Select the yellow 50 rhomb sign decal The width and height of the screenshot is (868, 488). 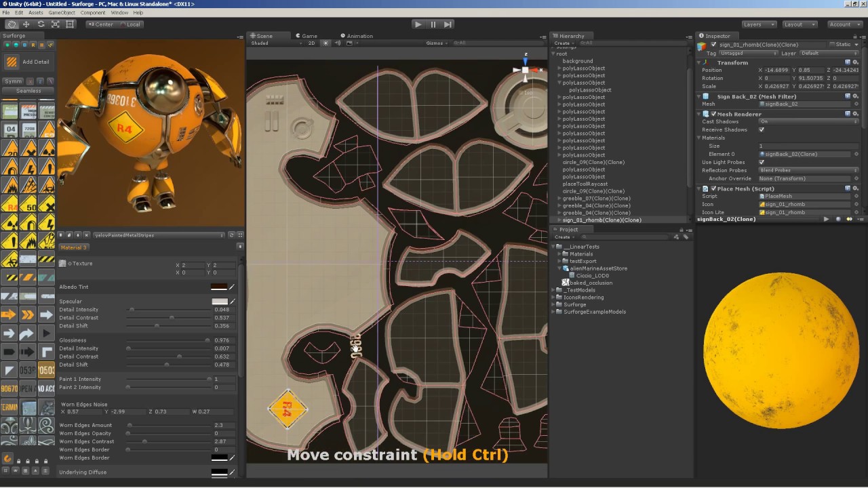click(28, 203)
